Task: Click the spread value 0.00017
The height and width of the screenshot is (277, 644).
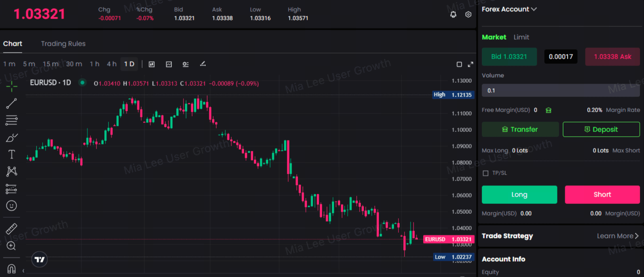Action: click(561, 57)
